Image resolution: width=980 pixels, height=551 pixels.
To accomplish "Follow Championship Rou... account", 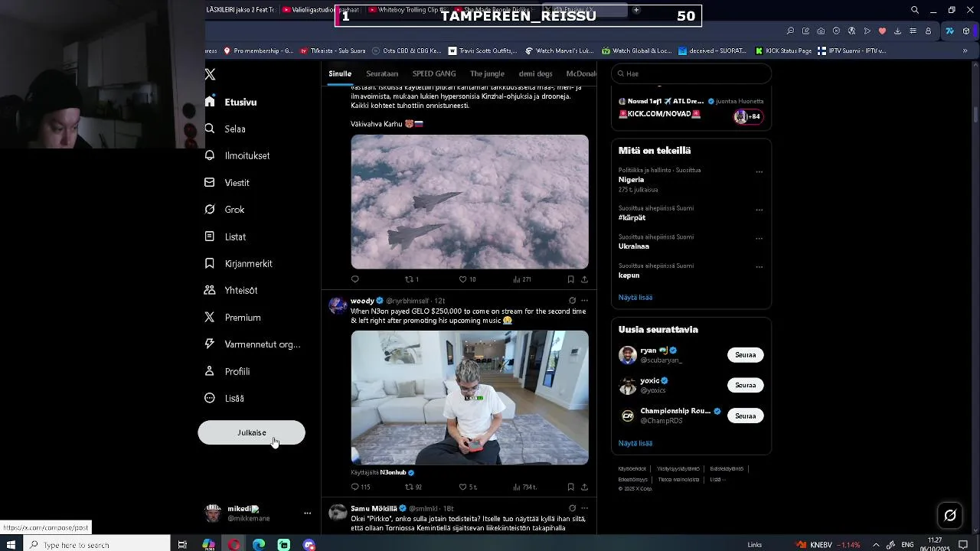I will 745,416.
